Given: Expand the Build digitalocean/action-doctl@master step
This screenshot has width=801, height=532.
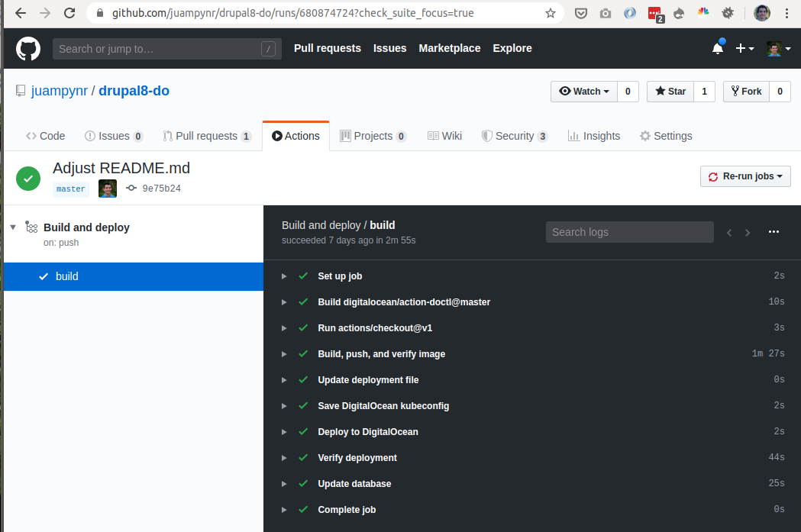Looking at the screenshot, I should coord(533,302).
